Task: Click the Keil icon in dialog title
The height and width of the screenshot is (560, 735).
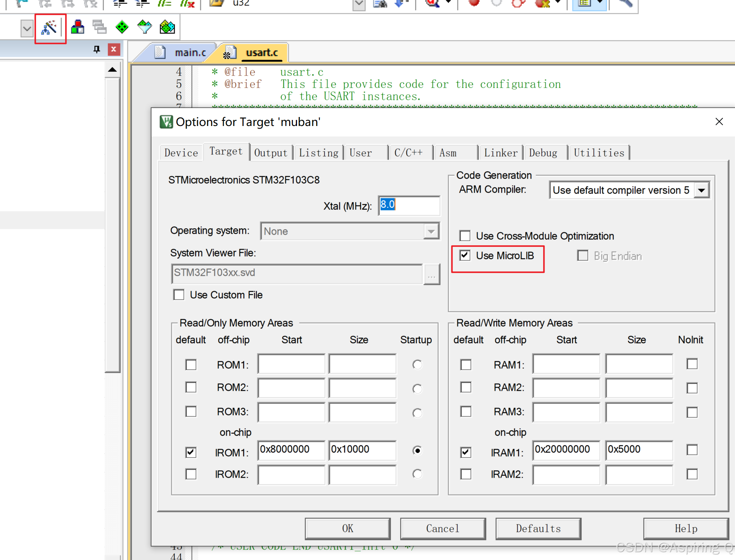Action: (166, 122)
